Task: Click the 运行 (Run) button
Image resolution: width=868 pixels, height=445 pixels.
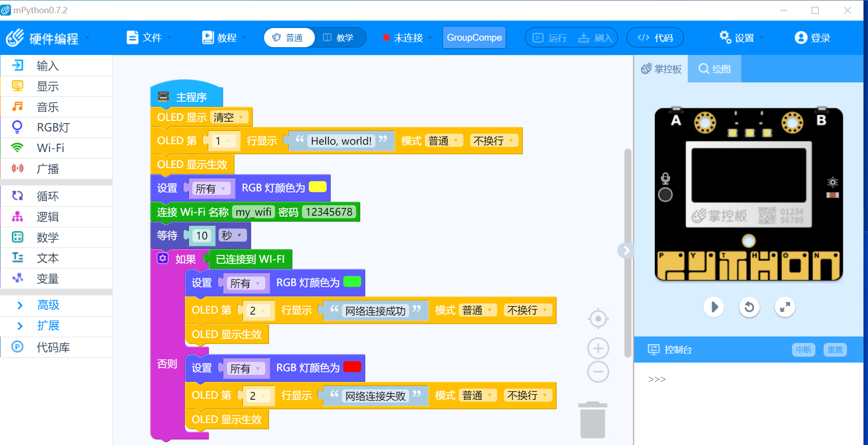Action: point(550,38)
